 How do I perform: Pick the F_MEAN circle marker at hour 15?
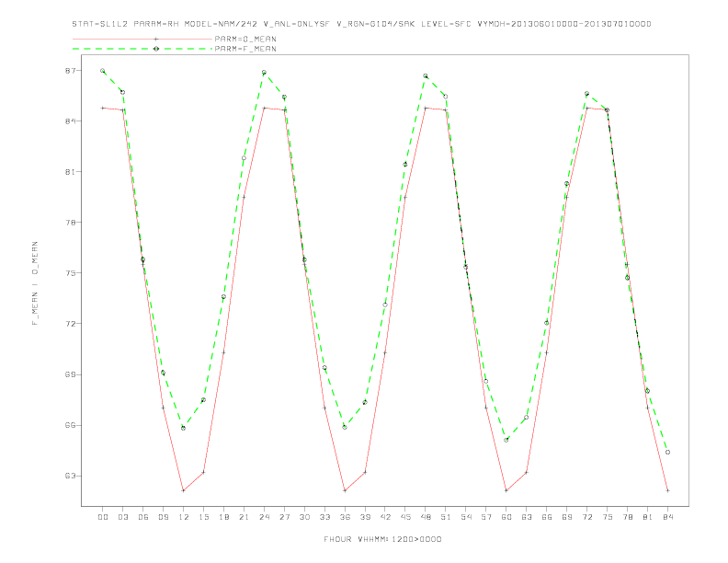click(x=203, y=400)
